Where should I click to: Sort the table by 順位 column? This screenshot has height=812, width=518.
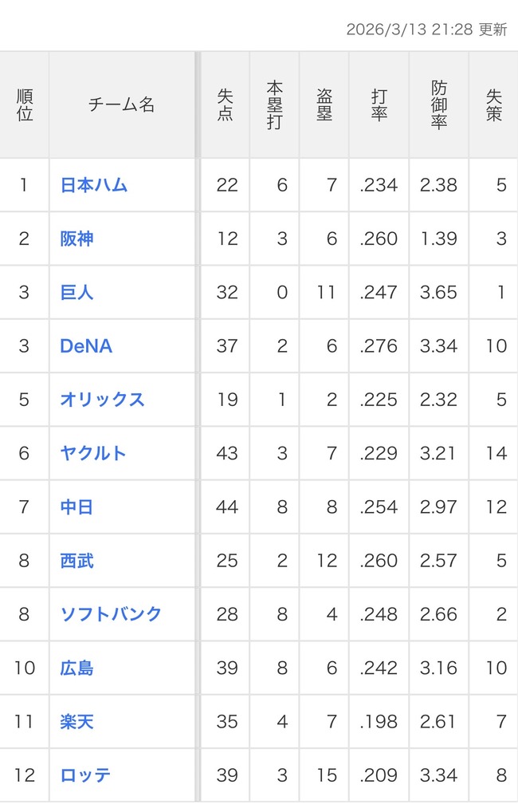tap(24, 104)
